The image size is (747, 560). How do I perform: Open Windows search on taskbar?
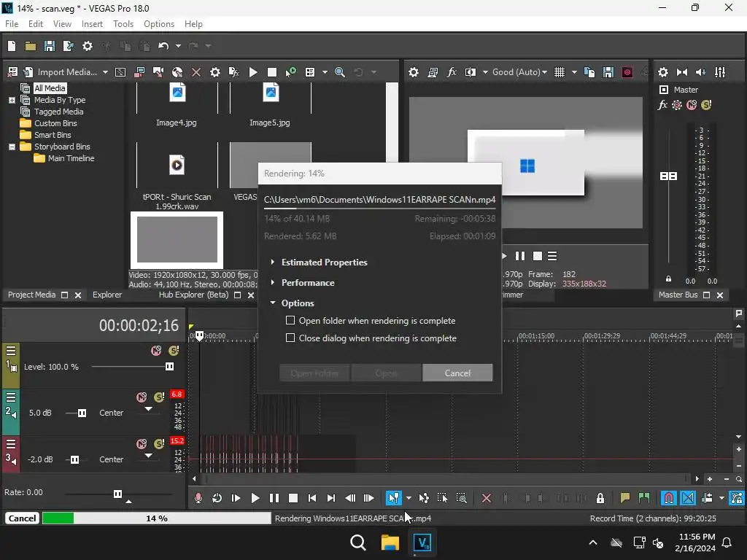click(357, 542)
